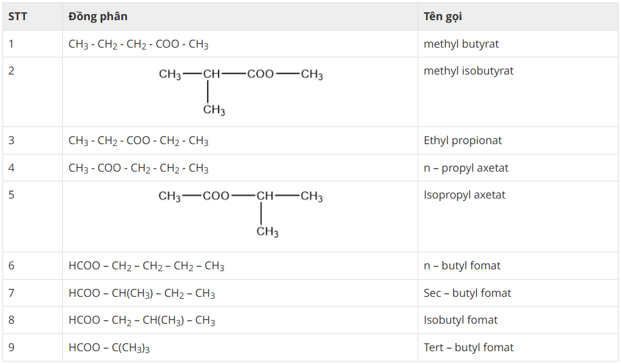Click the Tert – butyl fomat name

pyautogui.click(x=468, y=348)
